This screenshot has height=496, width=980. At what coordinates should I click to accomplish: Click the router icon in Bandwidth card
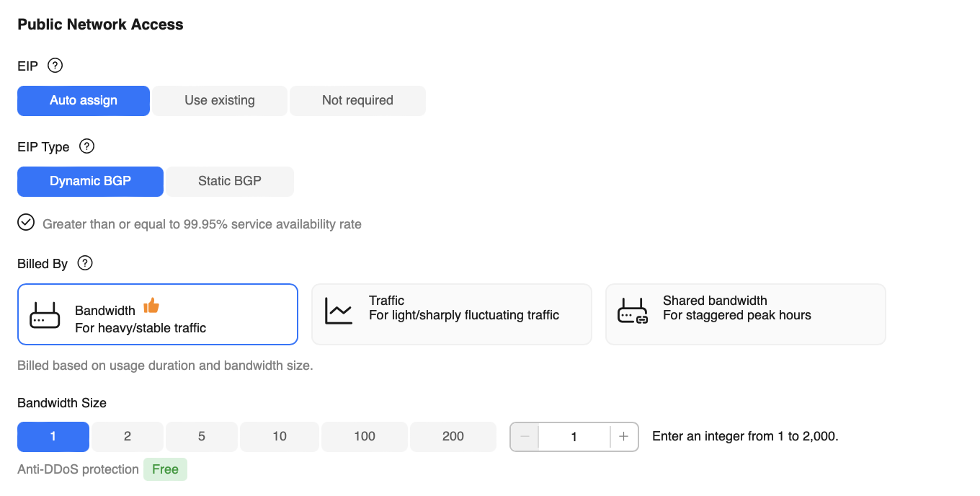click(x=45, y=316)
